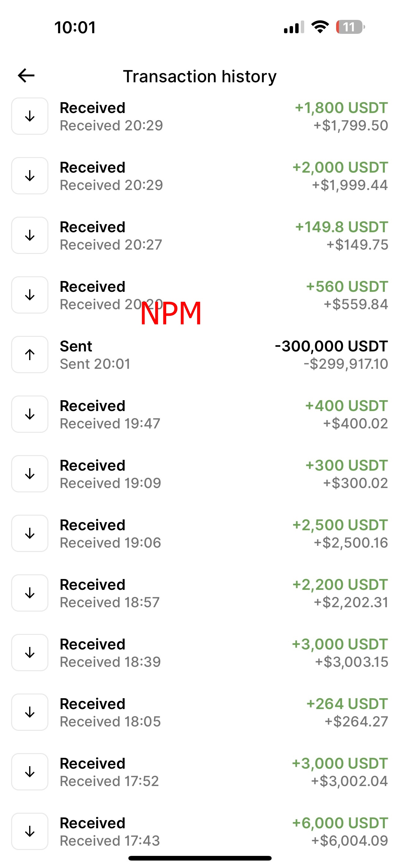Viewport: 400px width, 868px height.
Task: Open the Received 18:57 transaction
Action: click(200, 593)
